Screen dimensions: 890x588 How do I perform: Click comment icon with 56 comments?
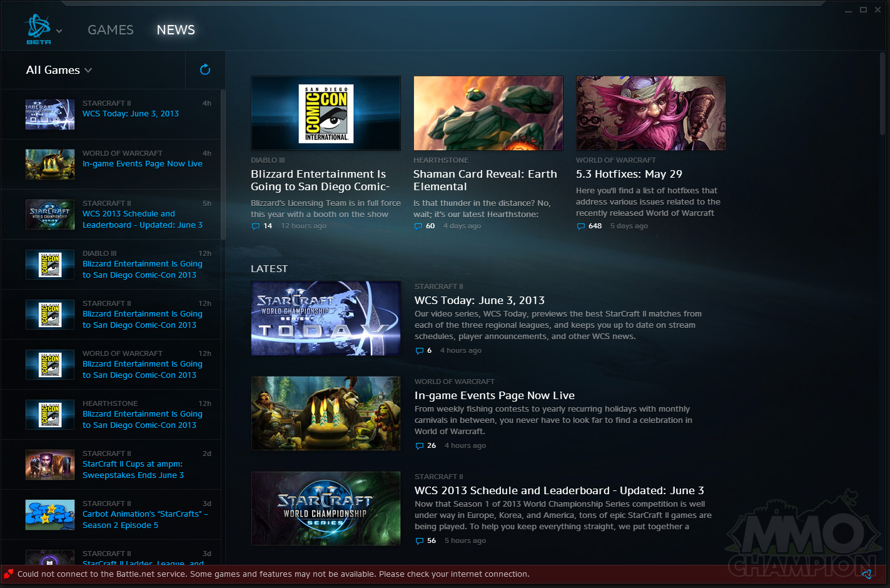(419, 541)
